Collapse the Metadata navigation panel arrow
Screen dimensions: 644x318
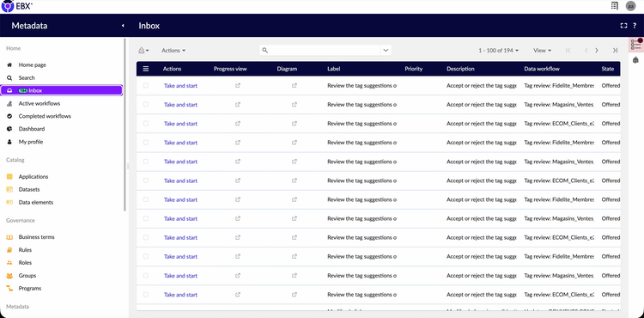[x=123, y=26]
